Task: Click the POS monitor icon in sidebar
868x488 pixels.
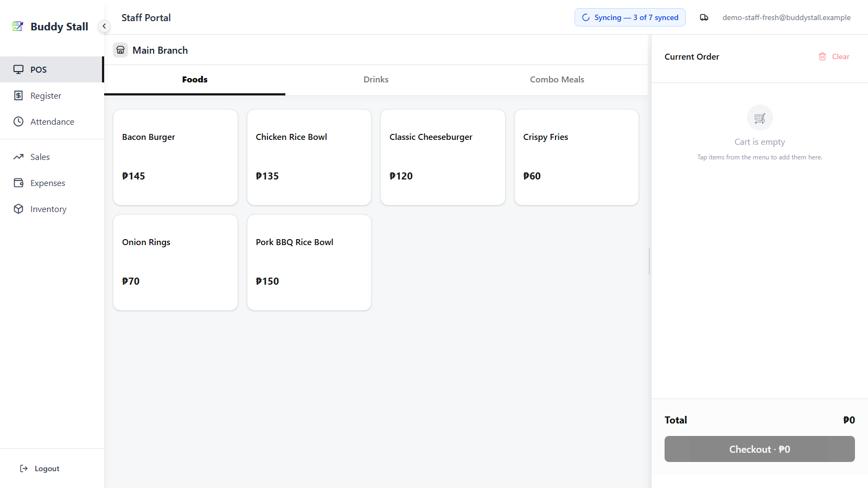Action: click(18, 69)
